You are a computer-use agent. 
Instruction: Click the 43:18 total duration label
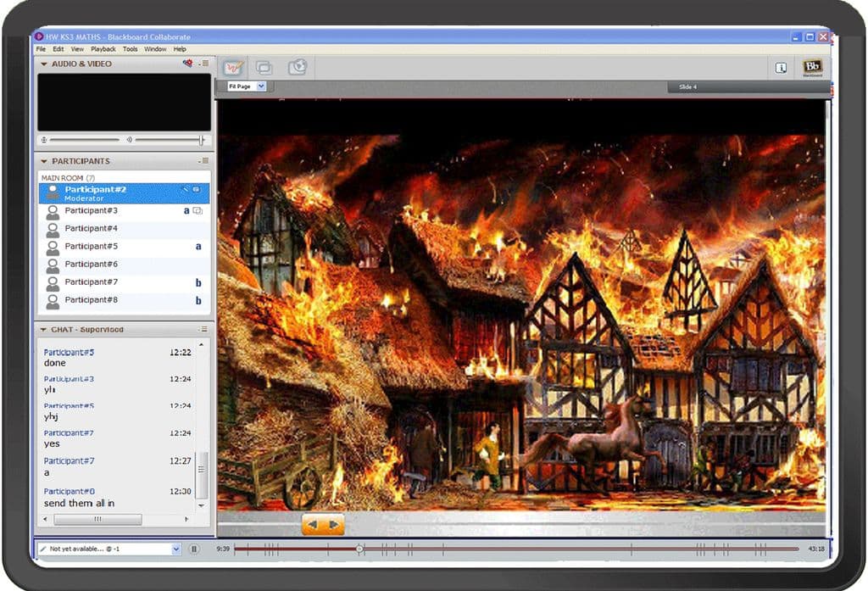816,549
